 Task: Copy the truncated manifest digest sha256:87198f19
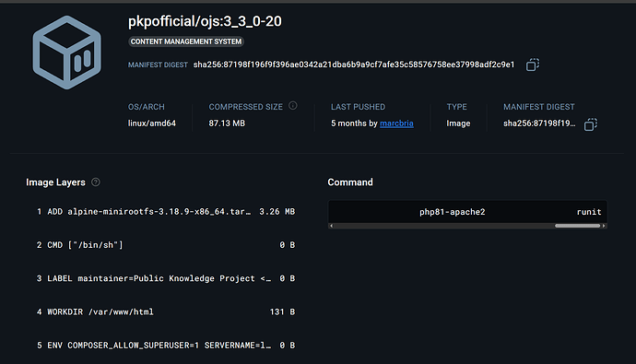point(591,124)
